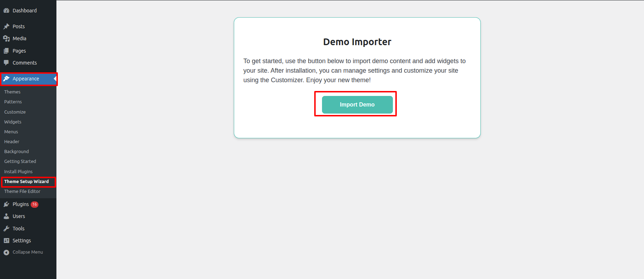The image size is (644, 279).
Task: Click the Plugins plug icon
Action: pos(6,204)
